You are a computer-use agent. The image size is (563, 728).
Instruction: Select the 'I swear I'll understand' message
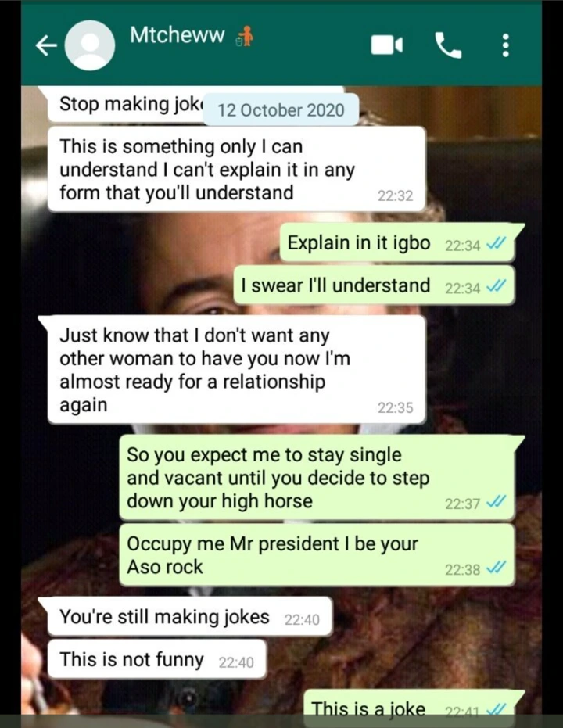[x=374, y=285]
